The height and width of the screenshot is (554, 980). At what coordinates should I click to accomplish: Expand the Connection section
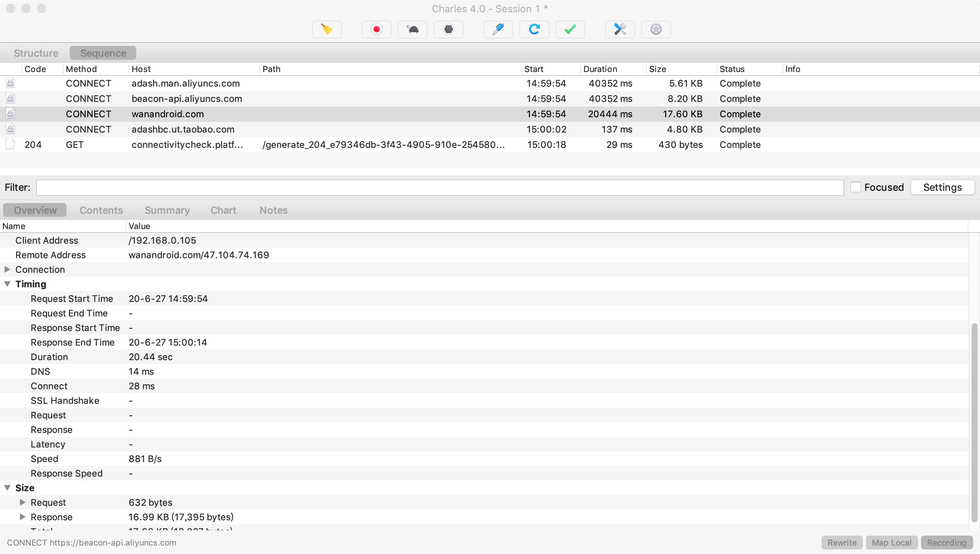pyautogui.click(x=7, y=269)
